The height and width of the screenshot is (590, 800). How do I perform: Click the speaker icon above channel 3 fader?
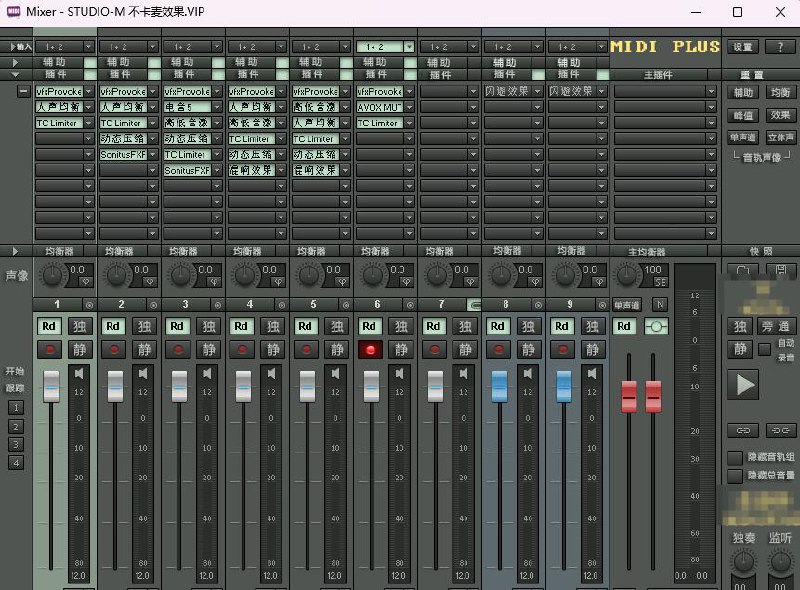pyautogui.click(x=207, y=373)
